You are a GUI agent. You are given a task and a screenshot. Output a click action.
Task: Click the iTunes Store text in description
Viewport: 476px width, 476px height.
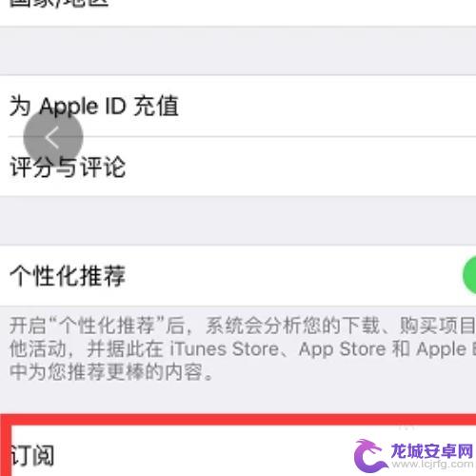coord(225,349)
